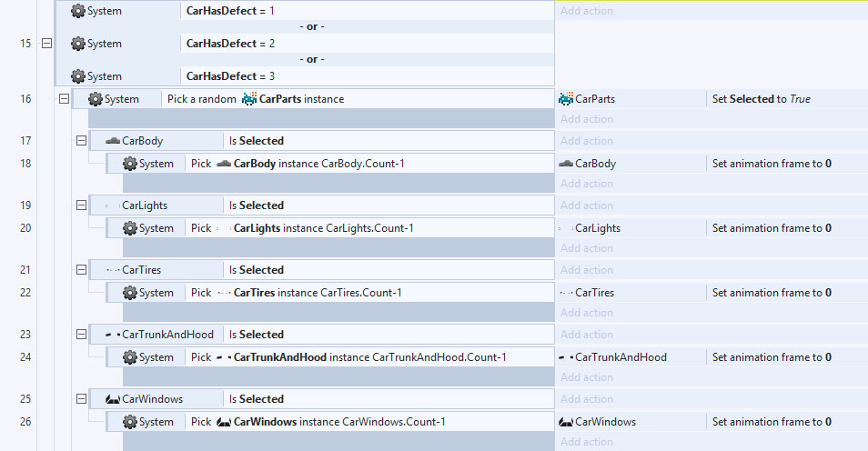This screenshot has width=868, height=451.
Task: Click CarParts icon in the action column
Action: pyautogui.click(x=566, y=99)
